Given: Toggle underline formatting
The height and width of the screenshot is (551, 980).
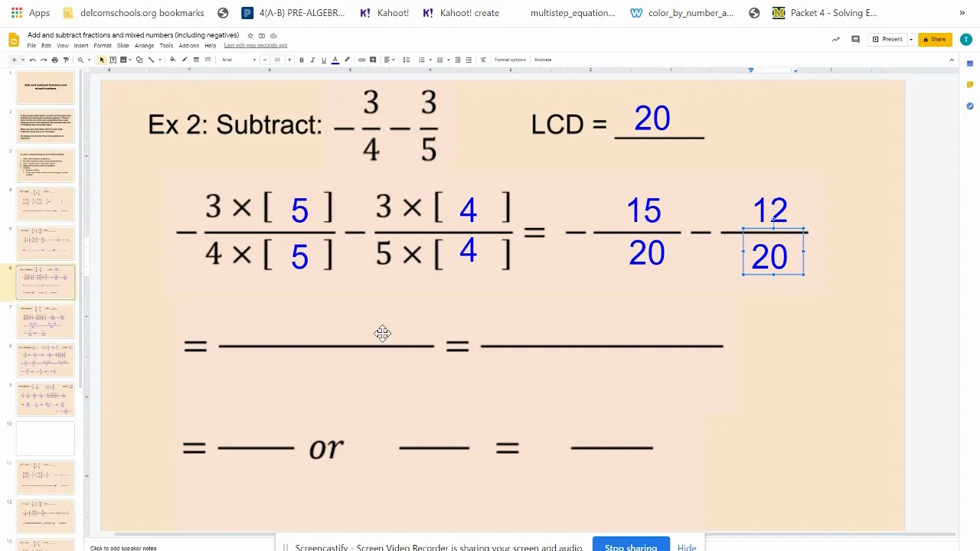Looking at the screenshot, I should tap(324, 60).
